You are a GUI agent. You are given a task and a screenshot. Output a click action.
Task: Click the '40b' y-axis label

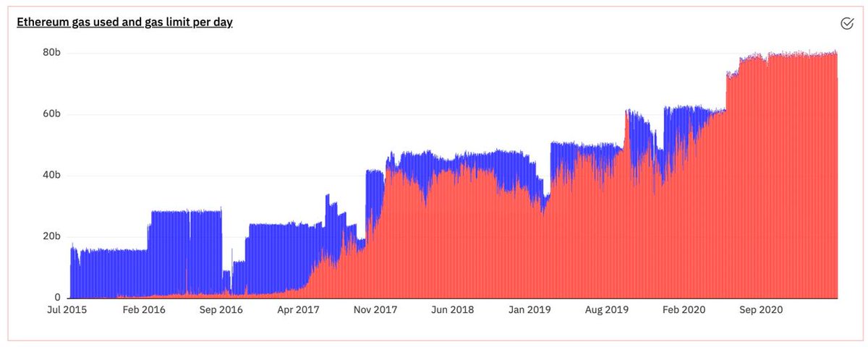[51, 175]
